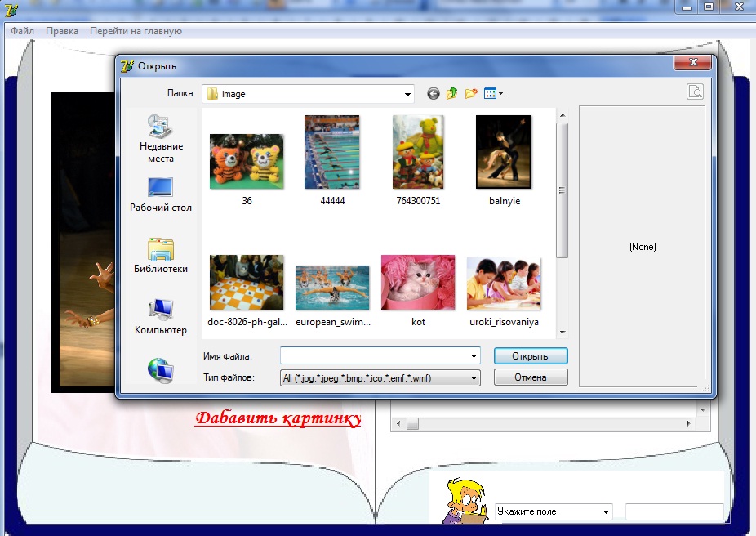The image size is (756, 536).
Task: Click the horizontal scrollbar thumb in main window
Action: [x=413, y=423]
